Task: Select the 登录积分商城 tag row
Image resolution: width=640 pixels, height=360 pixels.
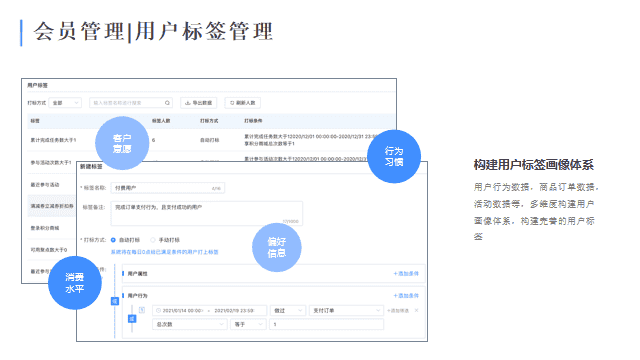Action: (45, 228)
